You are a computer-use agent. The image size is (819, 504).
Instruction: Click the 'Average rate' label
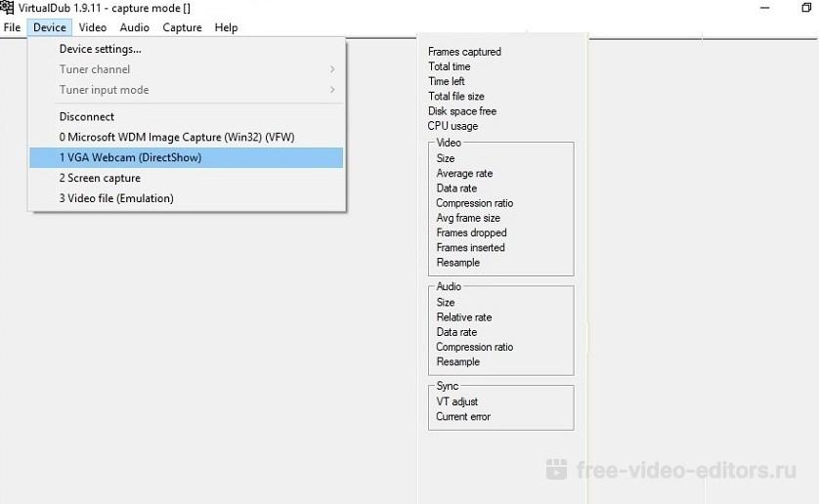point(464,173)
